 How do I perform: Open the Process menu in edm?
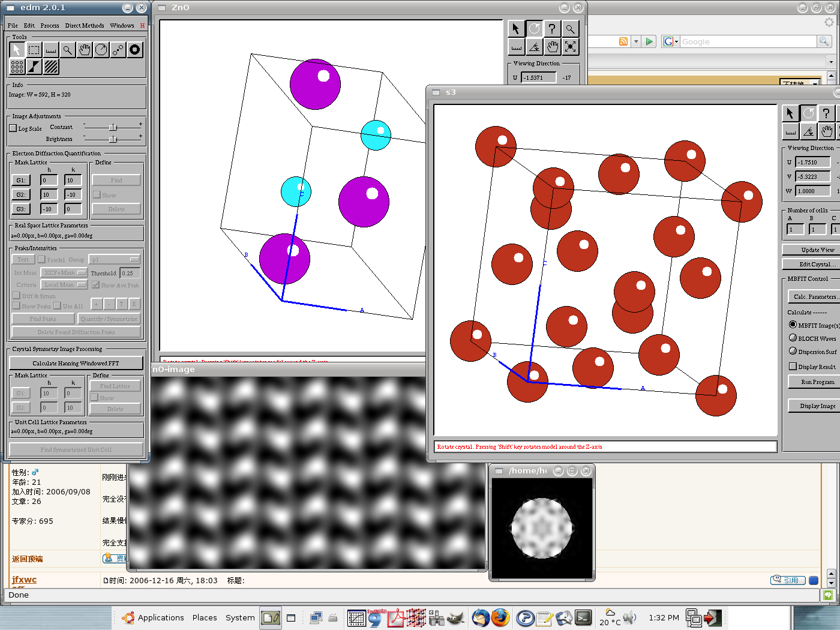click(x=50, y=26)
